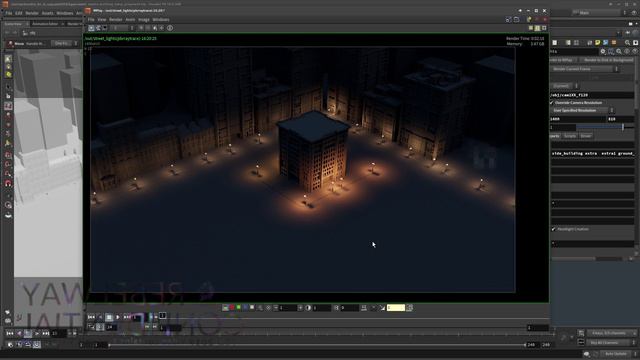This screenshot has height=360, width=640.
Task: Open the Assets menu in main Houdini window
Action: pos(47,13)
